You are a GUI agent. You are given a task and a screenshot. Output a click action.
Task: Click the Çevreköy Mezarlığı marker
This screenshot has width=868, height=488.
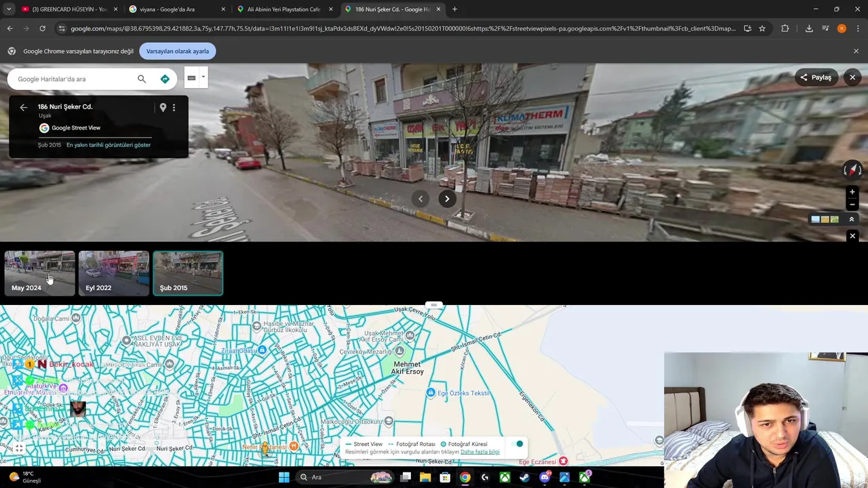coord(399,351)
